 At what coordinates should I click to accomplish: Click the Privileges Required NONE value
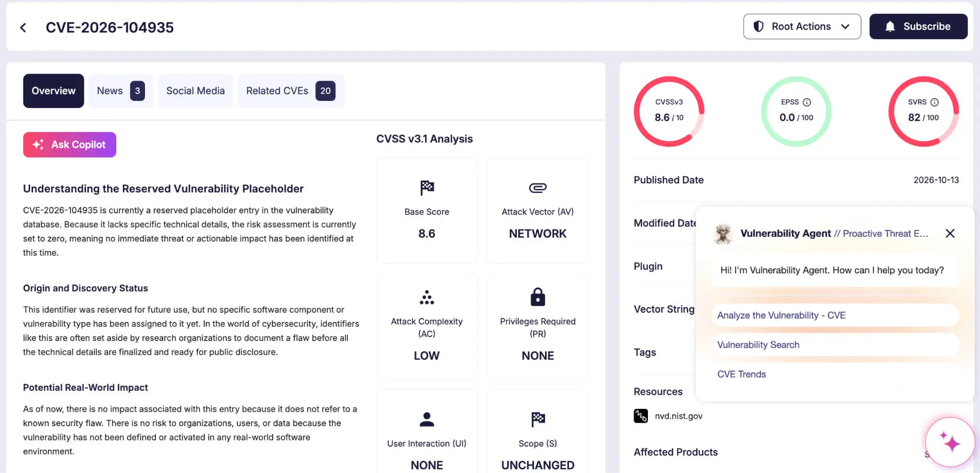(x=538, y=356)
